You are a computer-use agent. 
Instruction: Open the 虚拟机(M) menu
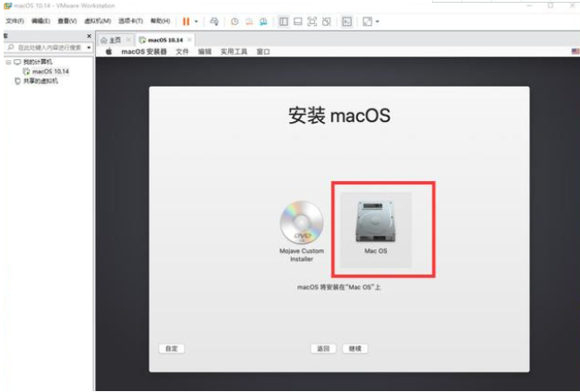(97, 21)
